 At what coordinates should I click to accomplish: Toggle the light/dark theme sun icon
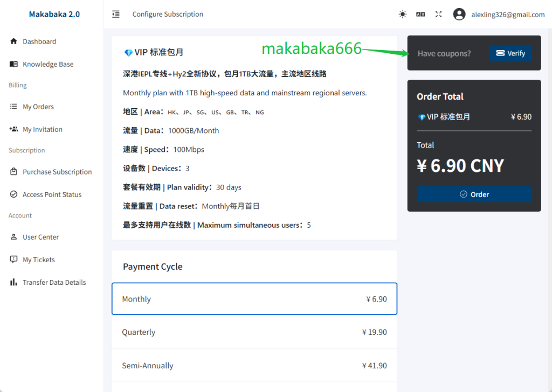tap(403, 15)
